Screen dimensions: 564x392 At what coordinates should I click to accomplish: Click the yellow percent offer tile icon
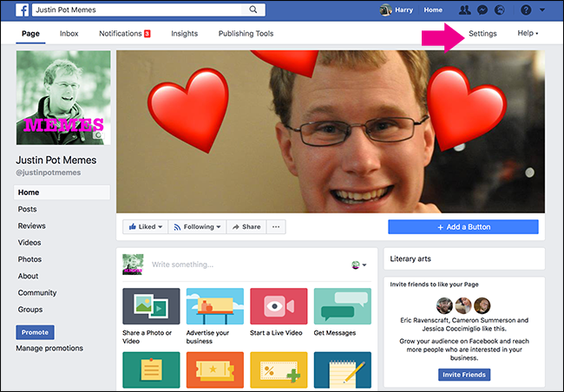[x=279, y=370]
